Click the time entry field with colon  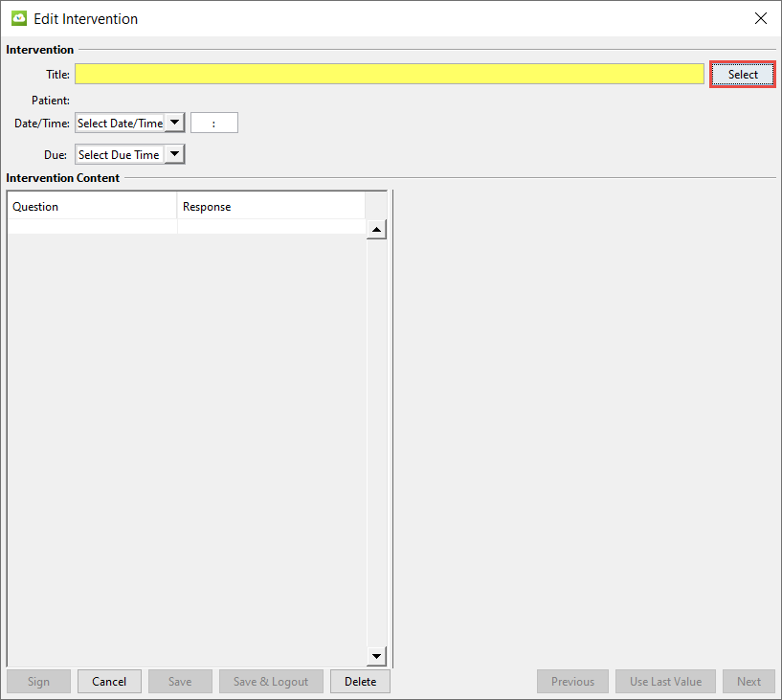point(214,123)
